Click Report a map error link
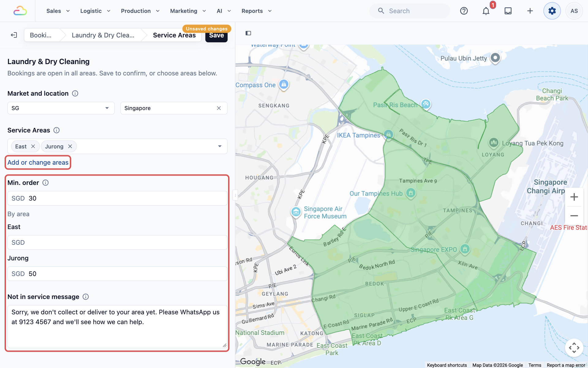Image resolution: width=588 pixels, height=368 pixels. point(566,365)
